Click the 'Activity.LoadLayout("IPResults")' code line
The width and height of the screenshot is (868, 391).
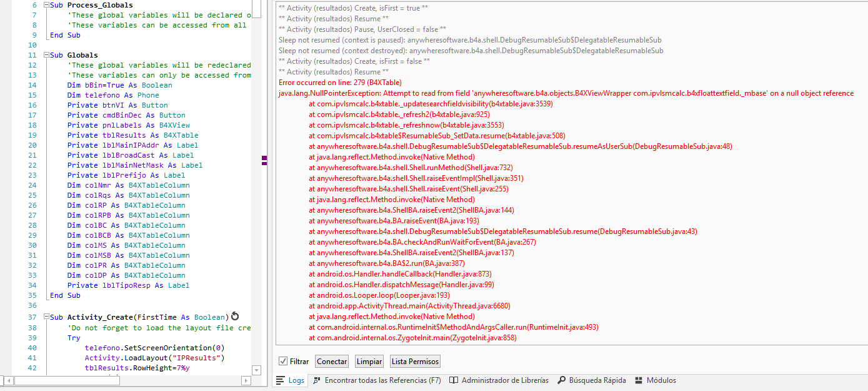point(154,358)
